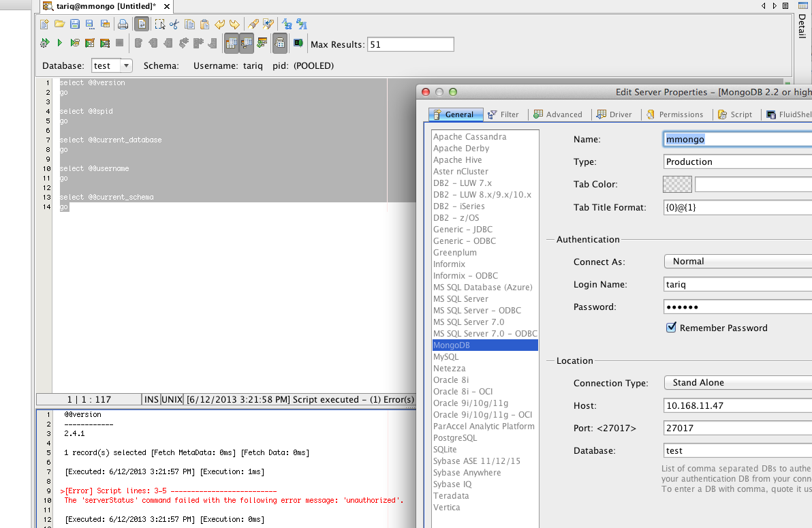The height and width of the screenshot is (528, 812).
Task: Convert selection to lowercase icon
Action: click(287, 25)
